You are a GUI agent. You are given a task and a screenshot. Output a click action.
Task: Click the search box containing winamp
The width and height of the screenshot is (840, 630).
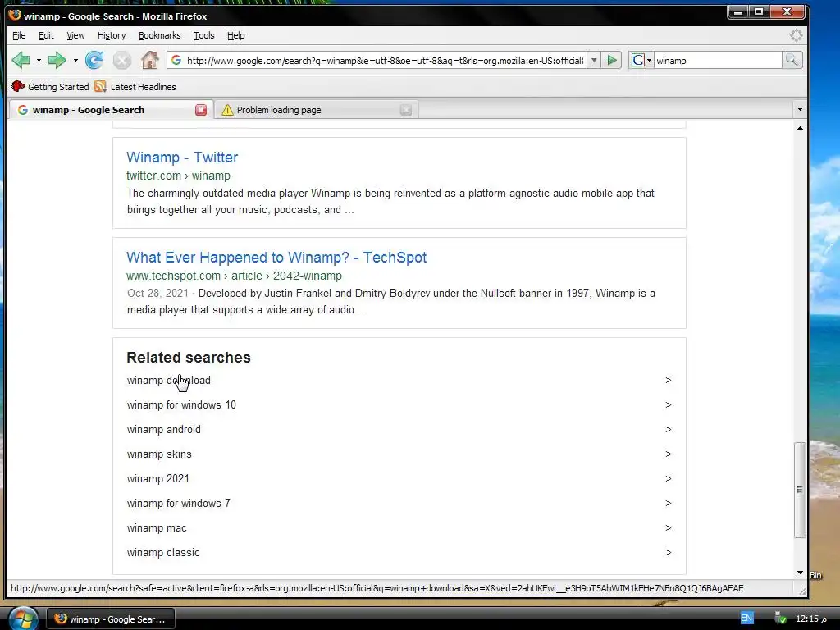pyautogui.click(x=718, y=61)
